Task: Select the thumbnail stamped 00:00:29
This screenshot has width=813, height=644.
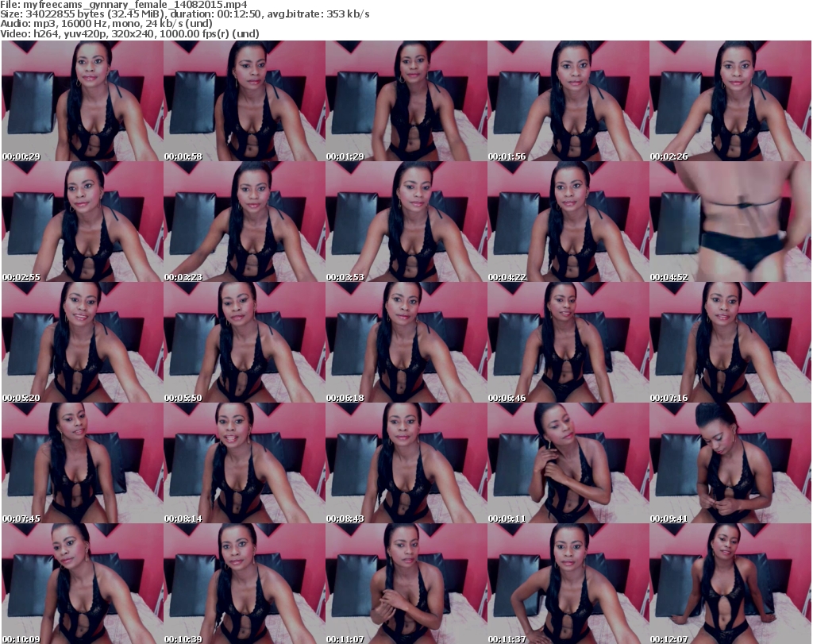Action: [x=83, y=101]
